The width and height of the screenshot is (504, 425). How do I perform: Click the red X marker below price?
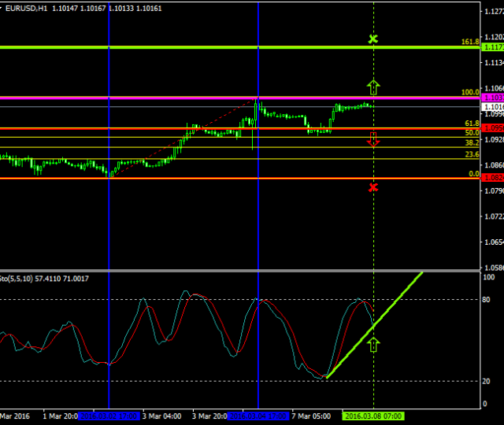[373, 187]
